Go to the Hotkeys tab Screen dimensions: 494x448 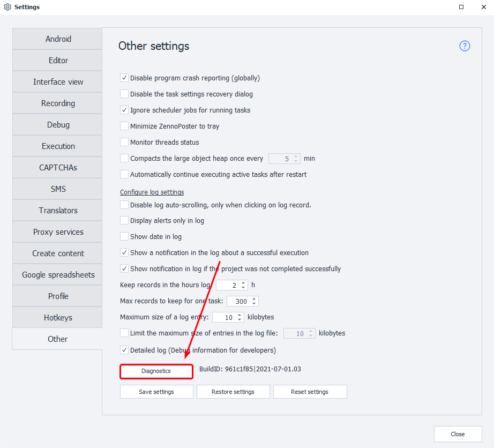coord(58,318)
